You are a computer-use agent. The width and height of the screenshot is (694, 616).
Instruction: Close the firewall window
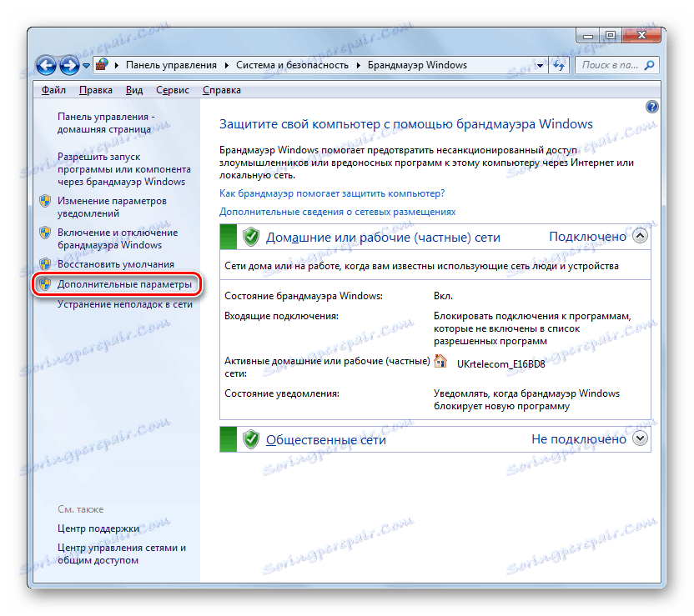[641, 36]
